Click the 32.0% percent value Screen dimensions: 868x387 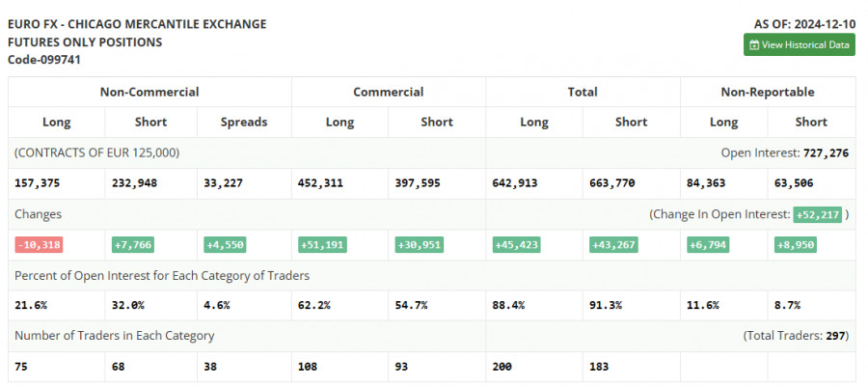(x=127, y=305)
